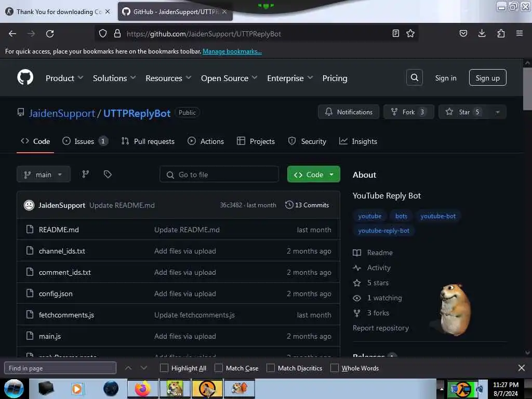532x399 pixels.
Task: Open the JaidenSupport owner link
Action: 62,113
